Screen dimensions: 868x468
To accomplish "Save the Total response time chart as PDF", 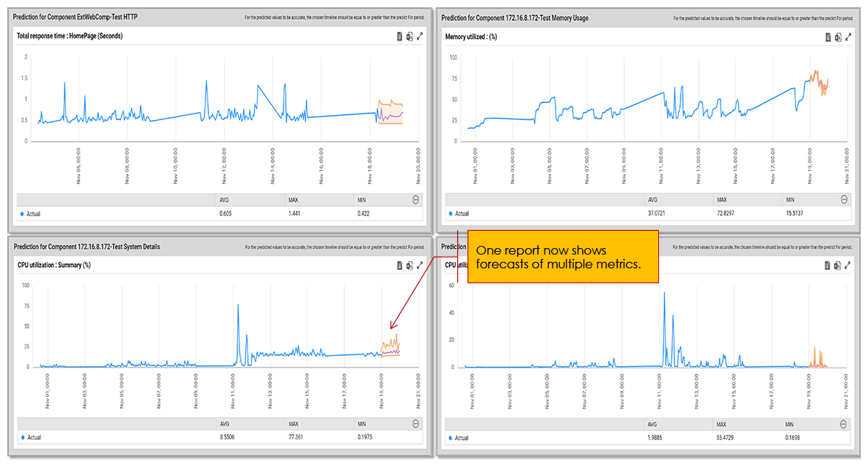I will pos(399,36).
